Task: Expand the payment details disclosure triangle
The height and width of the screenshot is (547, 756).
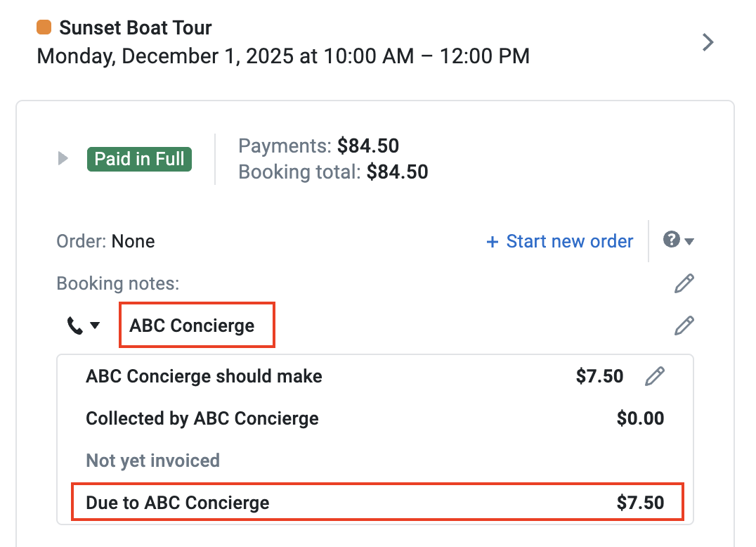Action: [63, 158]
